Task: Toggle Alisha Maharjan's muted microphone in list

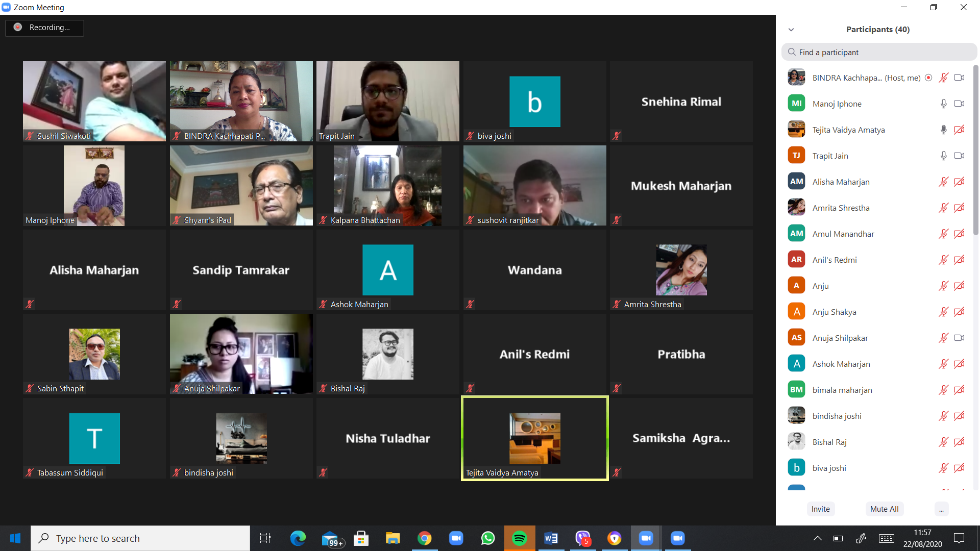Action: pyautogui.click(x=943, y=182)
